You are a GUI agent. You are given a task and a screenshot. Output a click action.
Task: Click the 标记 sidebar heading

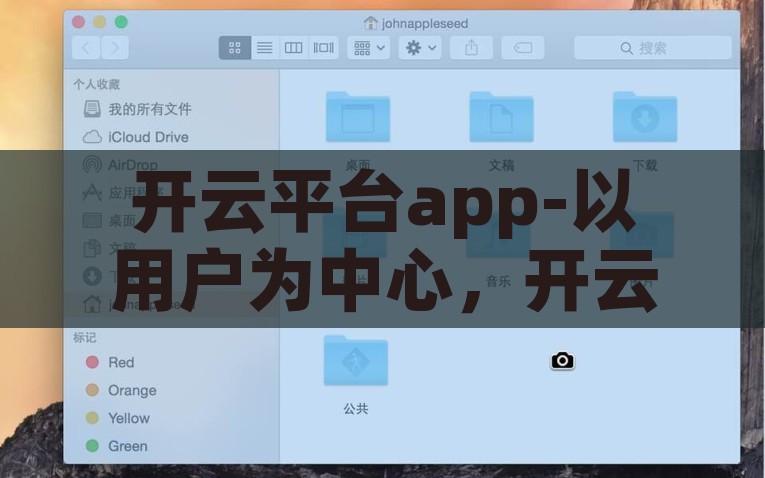click(x=85, y=338)
